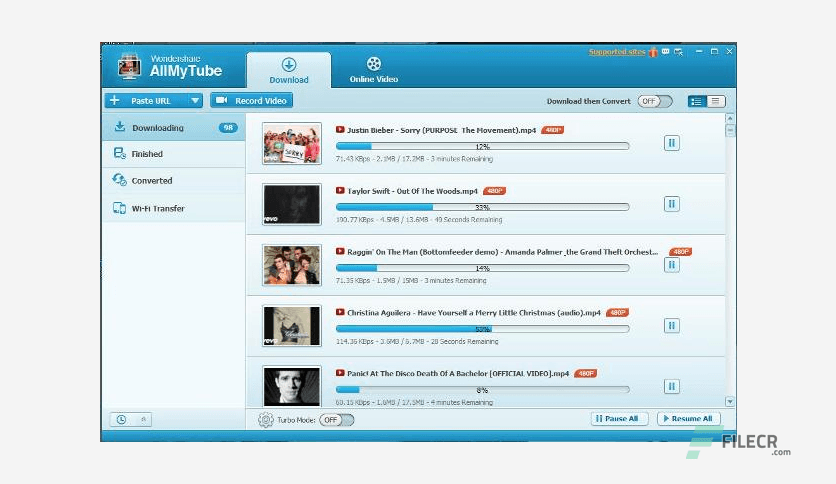Select 'Justin Bieber - Sorry' file title
Screen dimensions: 836x484
click(x=441, y=130)
